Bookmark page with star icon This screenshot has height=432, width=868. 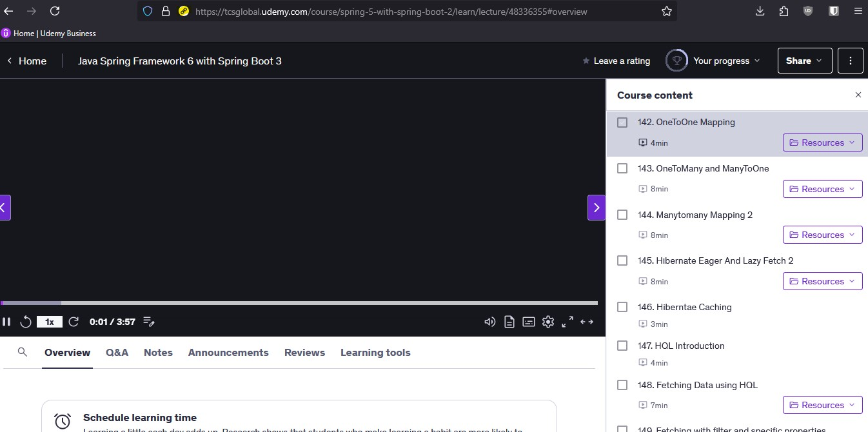pos(667,11)
